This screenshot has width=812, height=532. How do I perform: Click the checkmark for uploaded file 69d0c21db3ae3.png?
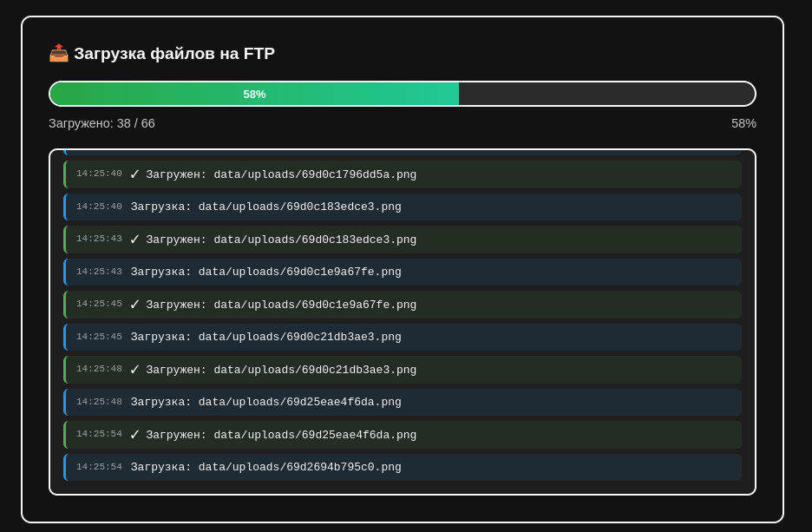tap(134, 370)
